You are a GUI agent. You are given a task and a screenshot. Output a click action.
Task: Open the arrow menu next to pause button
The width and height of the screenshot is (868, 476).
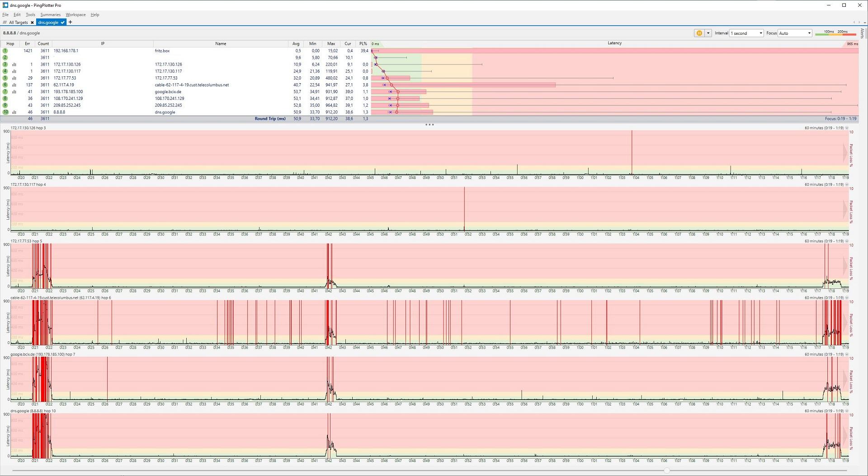click(708, 33)
